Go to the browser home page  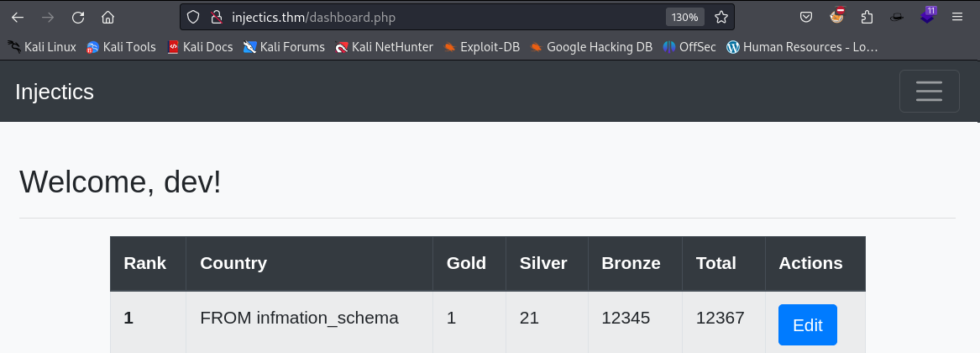point(108,17)
